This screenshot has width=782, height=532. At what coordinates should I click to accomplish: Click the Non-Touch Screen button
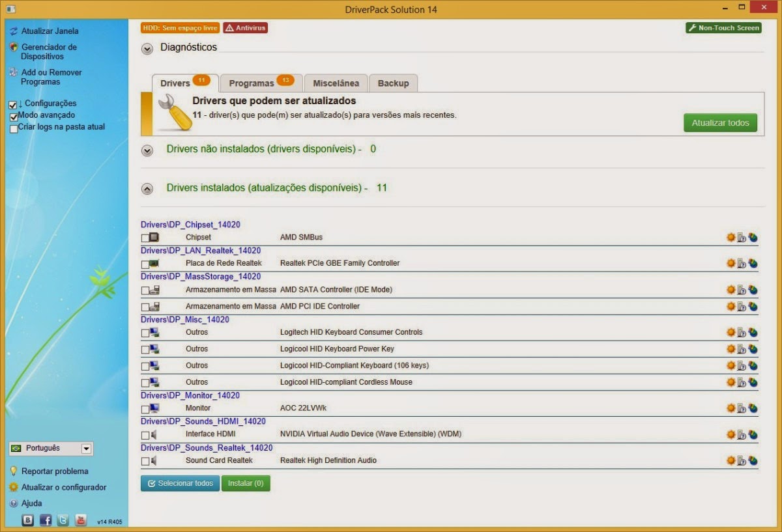point(723,28)
